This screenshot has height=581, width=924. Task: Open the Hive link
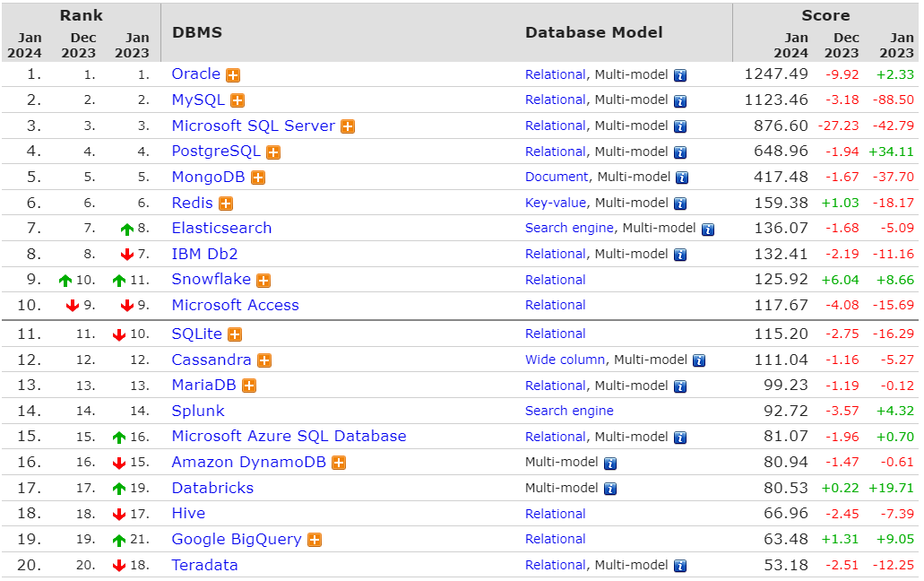(x=188, y=514)
